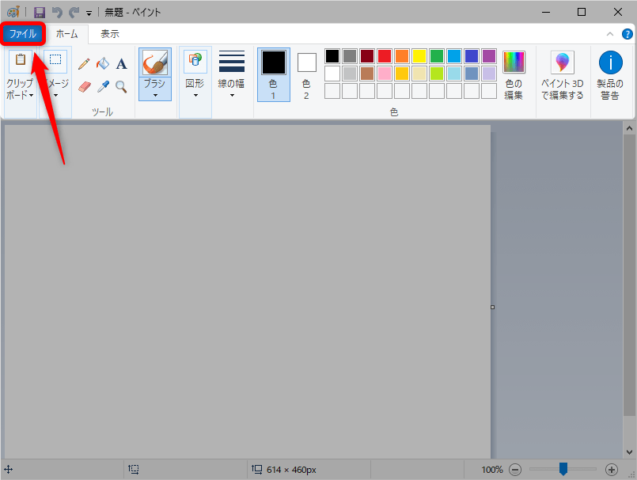
Task: Pick the lime green color swatch
Action: point(437,74)
